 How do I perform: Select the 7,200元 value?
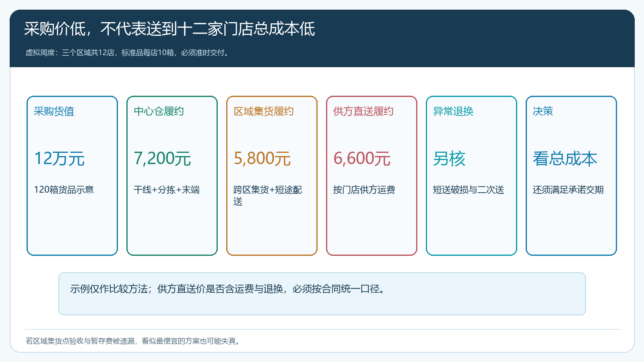pyautogui.click(x=162, y=158)
